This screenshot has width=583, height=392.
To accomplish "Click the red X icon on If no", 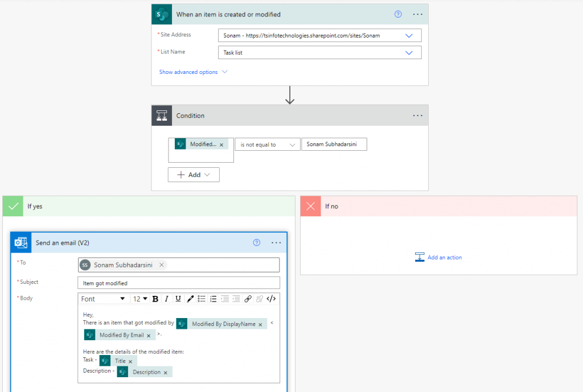I will pos(310,206).
